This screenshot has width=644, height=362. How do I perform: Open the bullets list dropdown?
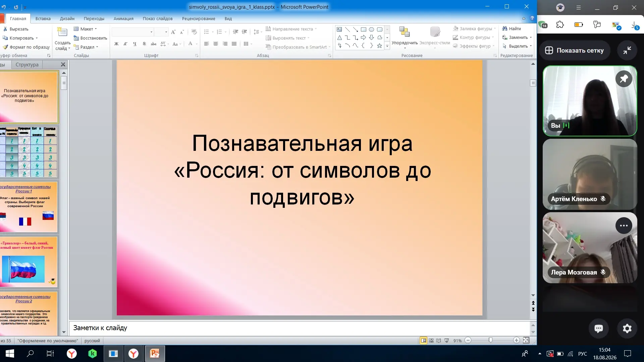[x=213, y=32]
